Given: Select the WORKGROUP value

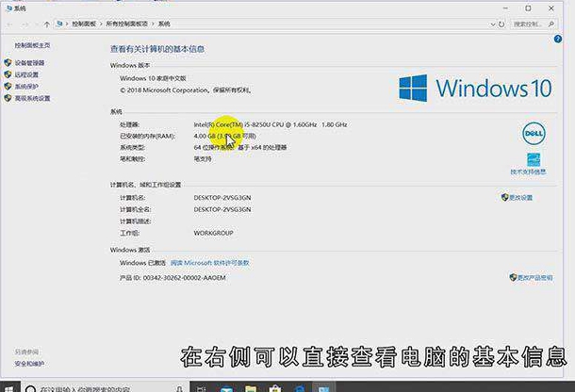Looking at the screenshot, I should point(213,233).
